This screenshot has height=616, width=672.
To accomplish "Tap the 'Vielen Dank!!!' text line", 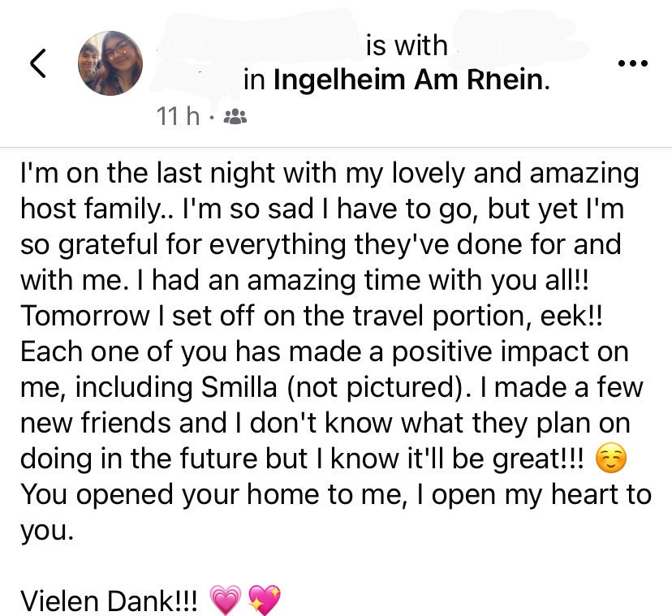I will 110,601.
